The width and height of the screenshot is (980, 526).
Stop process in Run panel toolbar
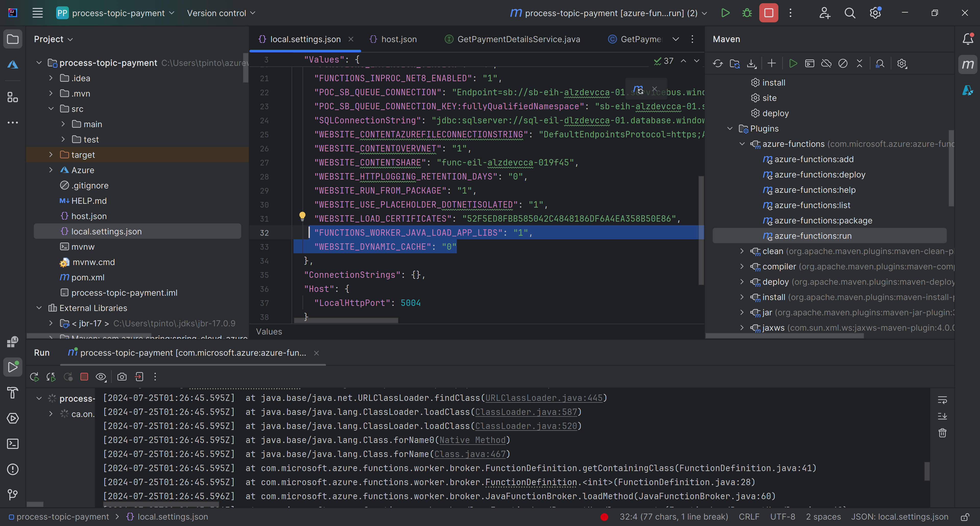pyautogui.click(x=84, y=377)
